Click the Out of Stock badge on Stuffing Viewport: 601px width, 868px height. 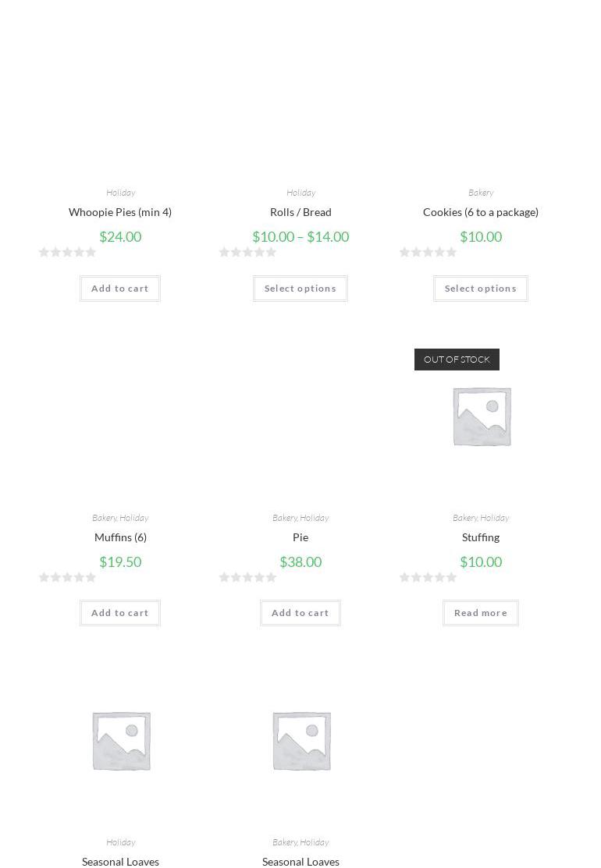point(457,360)
